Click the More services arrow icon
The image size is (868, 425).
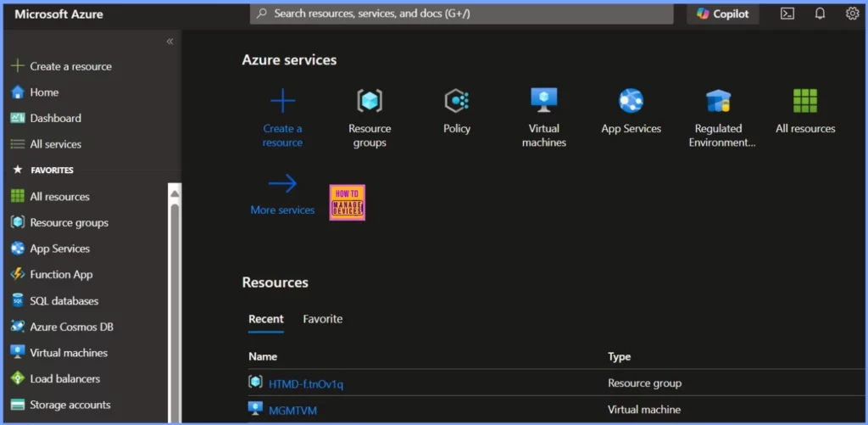[282, 183]
